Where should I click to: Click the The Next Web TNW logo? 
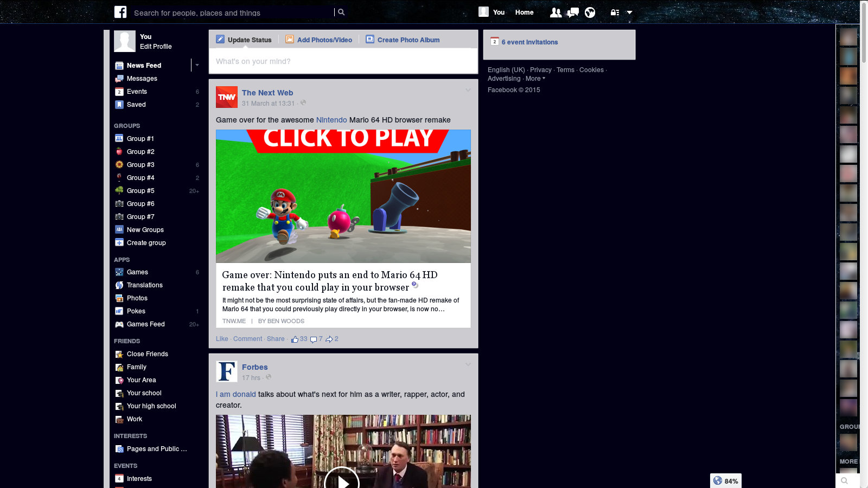point(227,97)
